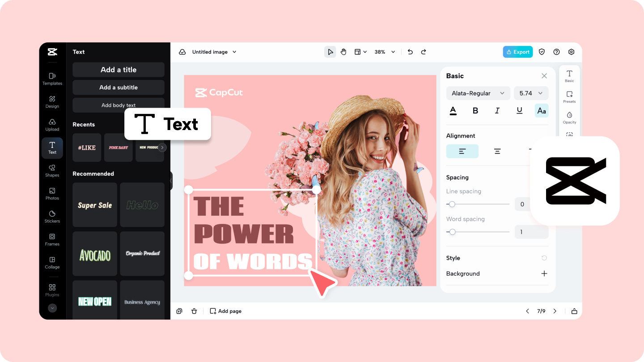
Task: Click the Export button
Action: 517,51
